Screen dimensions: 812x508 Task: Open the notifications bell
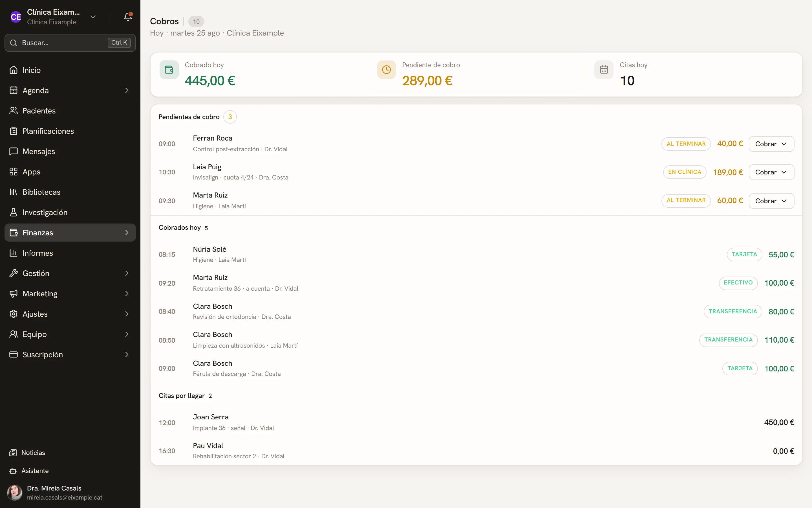pos(128,16)
